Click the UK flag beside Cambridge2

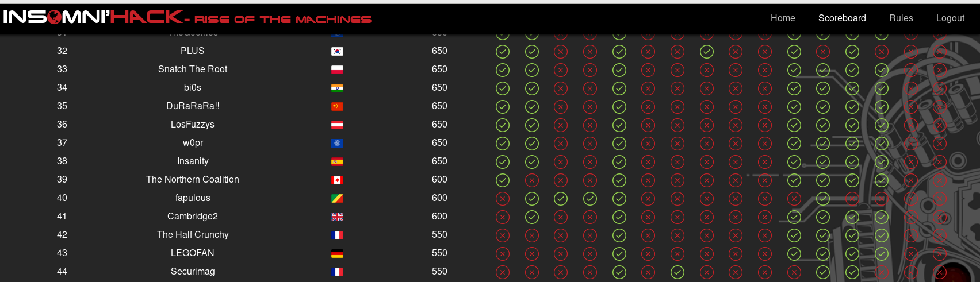[337, 217]
